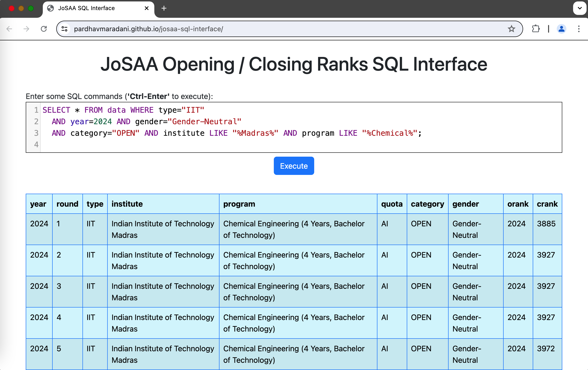Click the crank column header
This screenshot has height=370, width=588.
[x=547, y=204]
